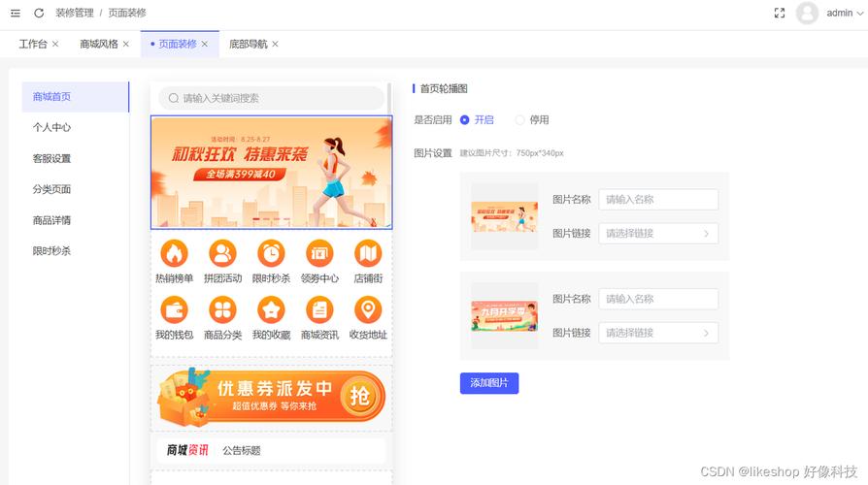Click the 公告标题 notice text
868x485 pixels.
[242, 451]
